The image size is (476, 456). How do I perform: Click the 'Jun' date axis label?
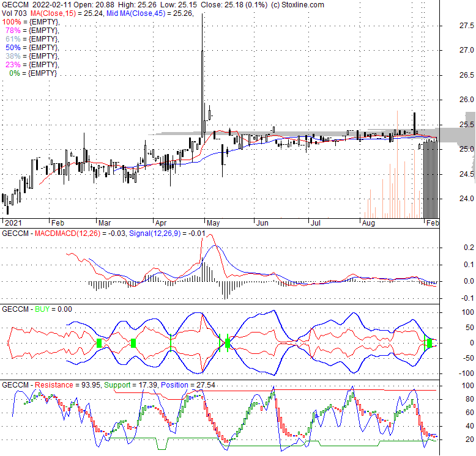(x=262, y=223)
